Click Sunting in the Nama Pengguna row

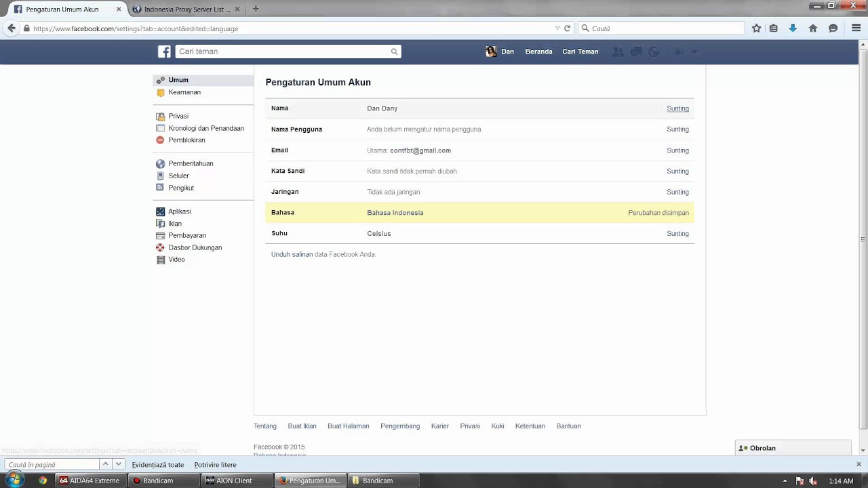tap(677, 129)
